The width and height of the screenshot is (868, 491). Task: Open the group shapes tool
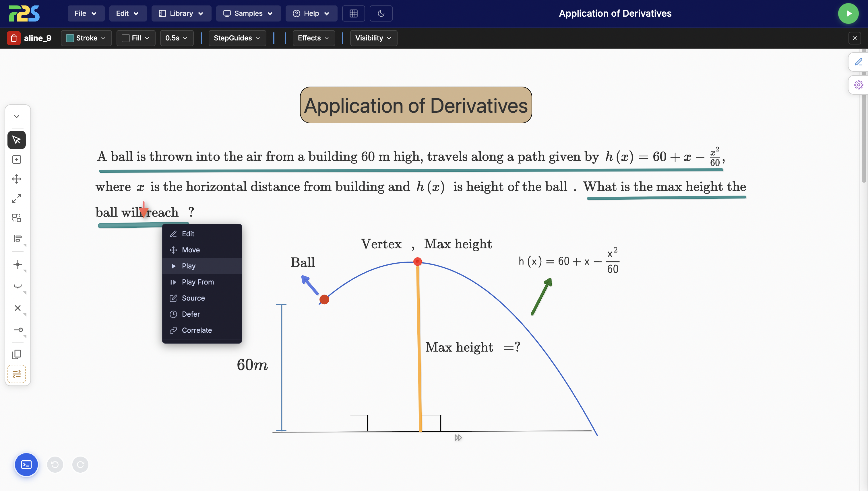[17, 218]
